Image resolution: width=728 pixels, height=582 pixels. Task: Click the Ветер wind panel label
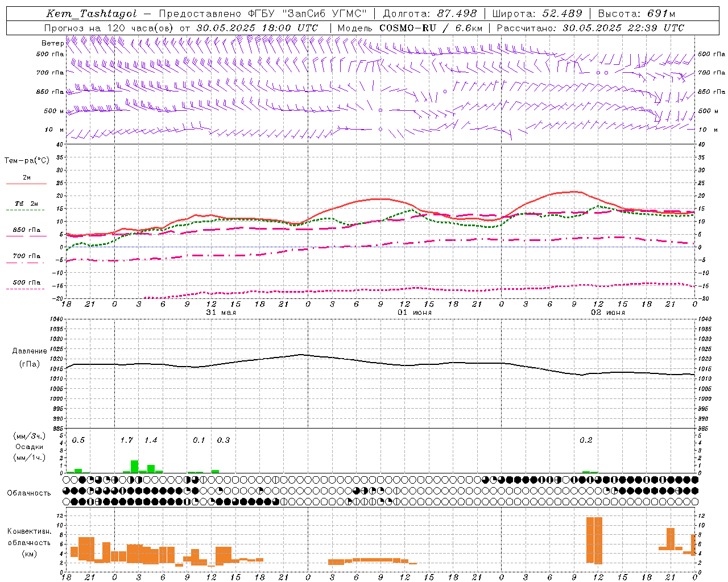click(52, 43)
